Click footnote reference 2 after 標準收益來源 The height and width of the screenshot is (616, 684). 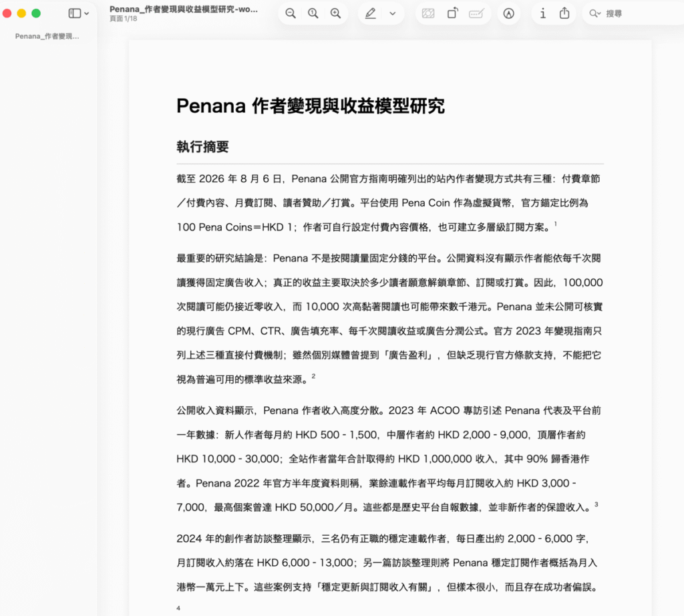(x=313, y=376)
